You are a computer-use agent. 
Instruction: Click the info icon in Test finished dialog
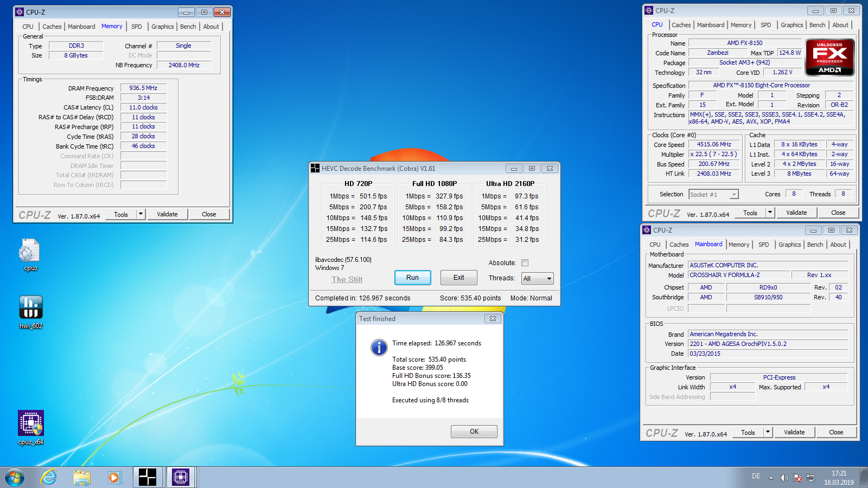[x=379, y=348]
